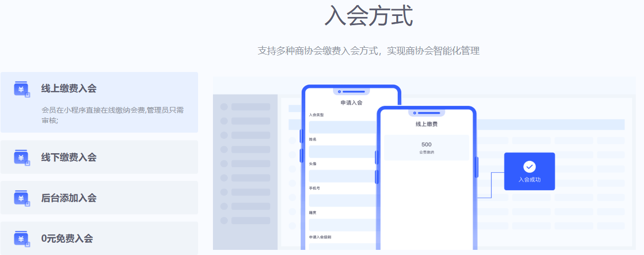This screenshot has height=255, width=644.
Task: Click the wallet icon beside 后台添加入会
Action: click(x=22, y=198)
